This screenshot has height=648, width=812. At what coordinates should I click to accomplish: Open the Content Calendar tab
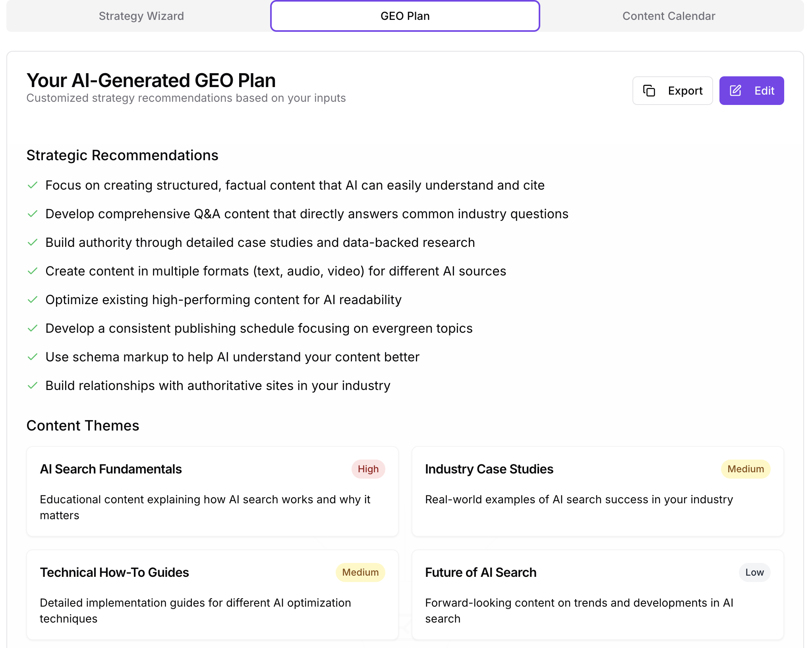[x=669, y=16]
